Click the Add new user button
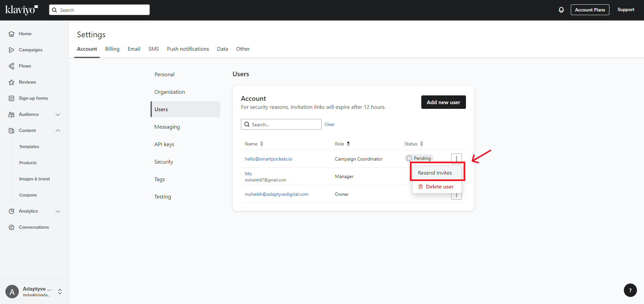This screenshot has width=644, height=304. click(443, 102)
